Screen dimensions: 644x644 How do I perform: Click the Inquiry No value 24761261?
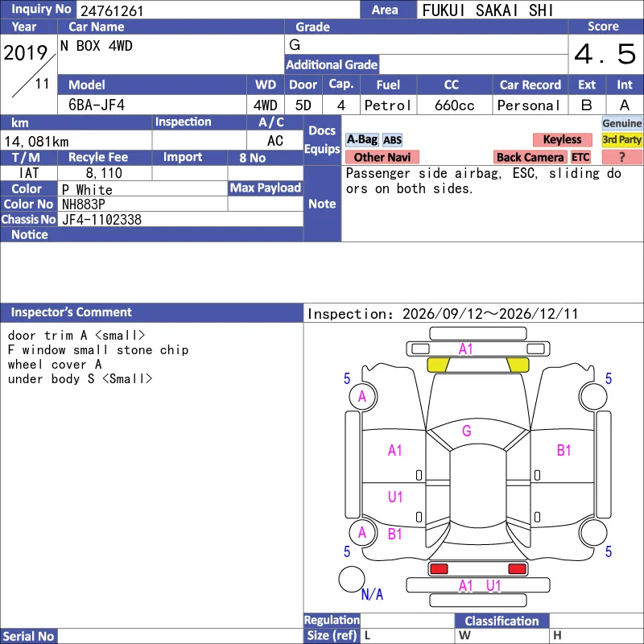112,10
